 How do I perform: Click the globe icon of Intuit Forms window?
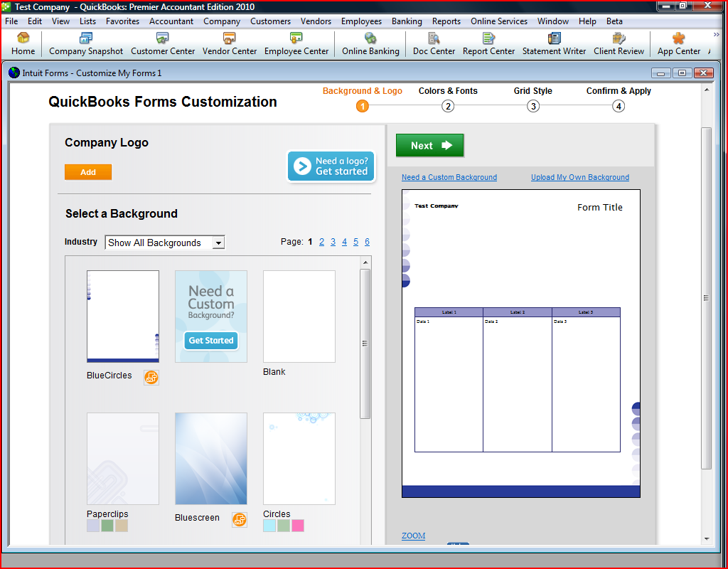click(x=14, y=73)
